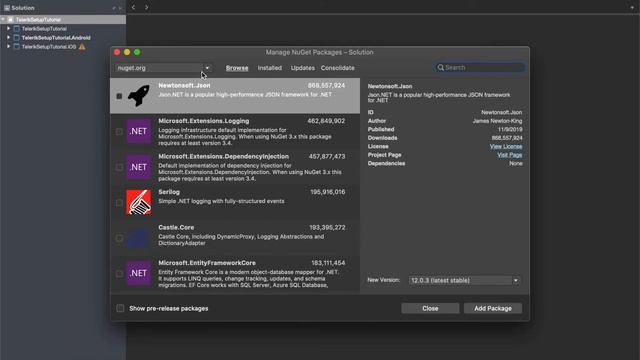Open the top-right editor dropdown arrow
Viewport: 640px width, 360px height.
coord(632,7)
